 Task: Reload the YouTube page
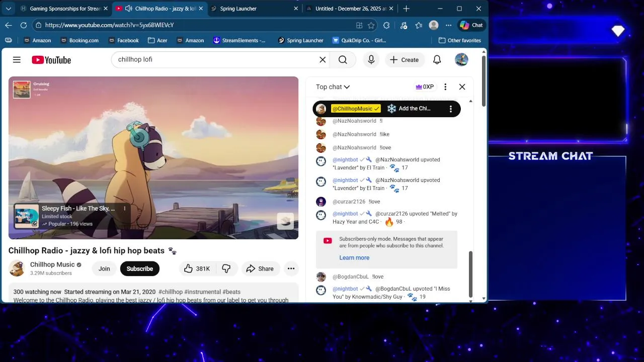tap(24, 25)
